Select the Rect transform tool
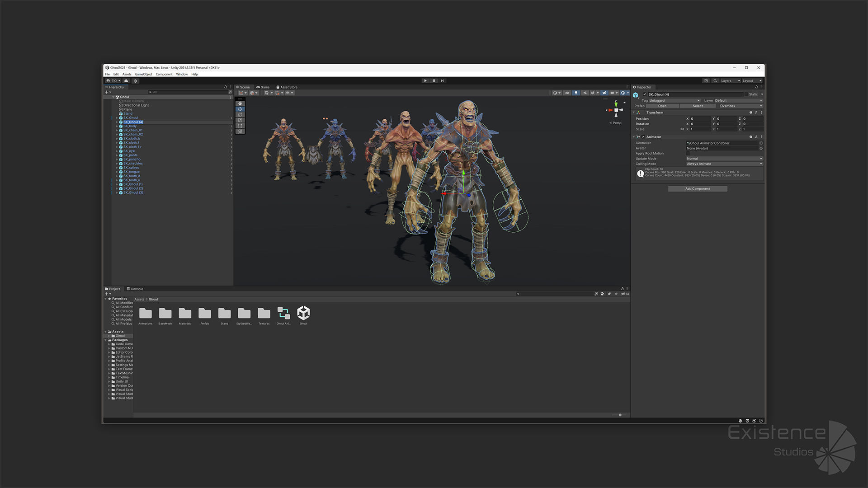The image size is (868, 488). [240, 126]
